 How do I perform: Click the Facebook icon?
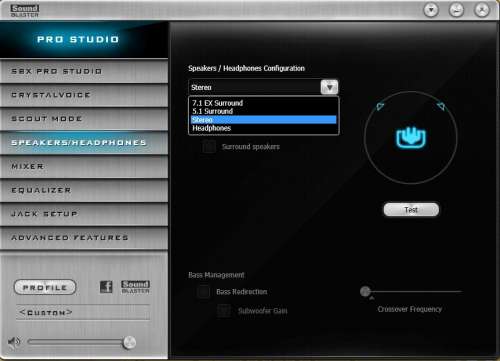pyautogui.click(x=106, y=287)
